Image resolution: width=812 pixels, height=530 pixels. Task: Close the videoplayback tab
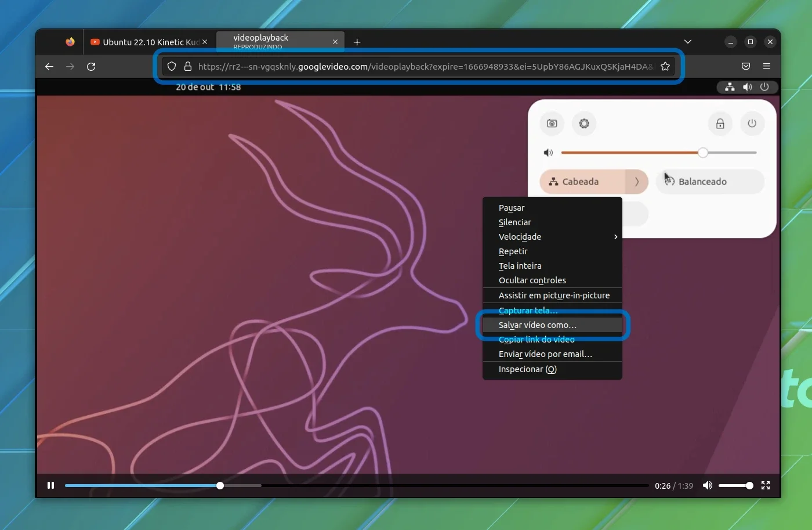click(335, 42)
